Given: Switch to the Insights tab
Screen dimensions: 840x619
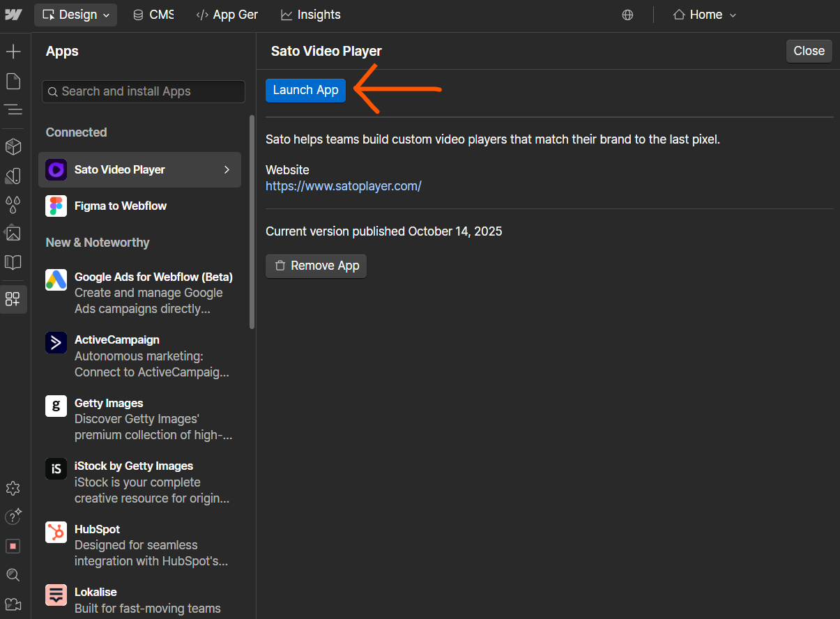Looking at the screenshot, I should tap(310, 15).
